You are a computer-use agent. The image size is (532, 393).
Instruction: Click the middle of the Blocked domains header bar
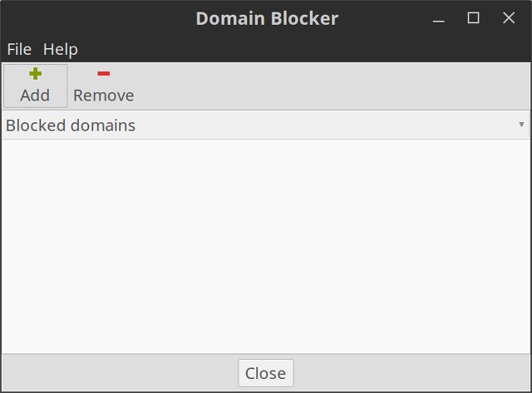[266, 125]
